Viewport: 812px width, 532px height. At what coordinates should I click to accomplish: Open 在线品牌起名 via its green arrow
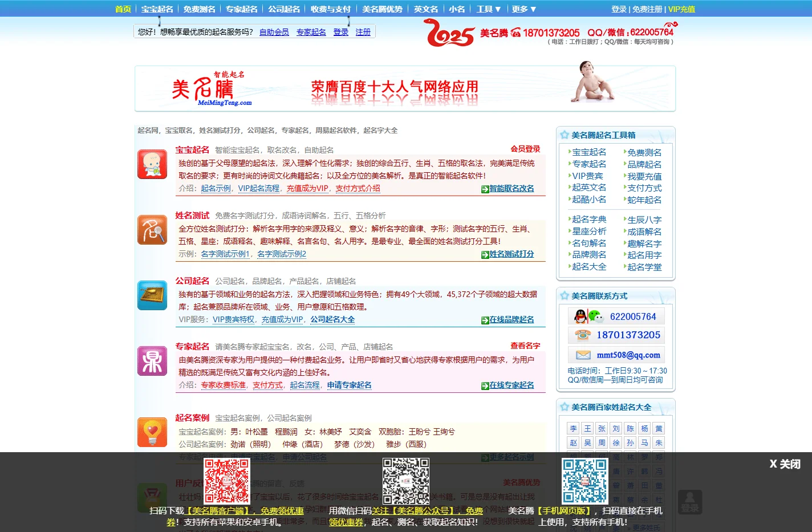point(485,320)
